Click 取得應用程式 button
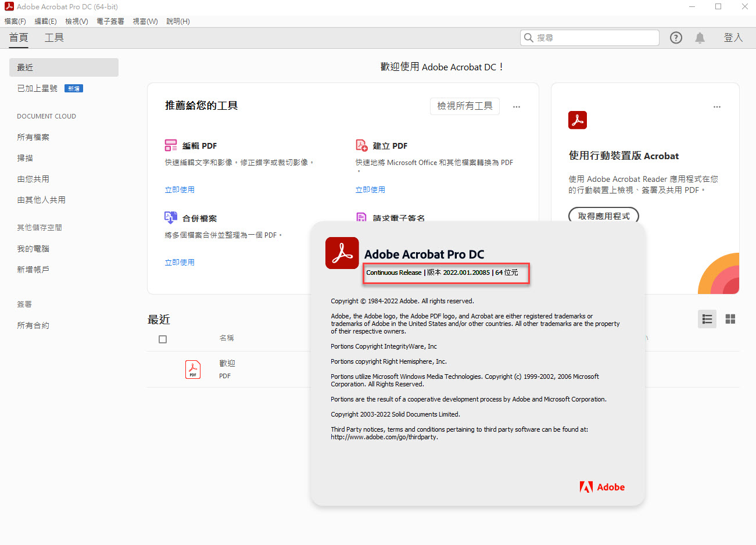756x545 pixels. click(604, 216)
